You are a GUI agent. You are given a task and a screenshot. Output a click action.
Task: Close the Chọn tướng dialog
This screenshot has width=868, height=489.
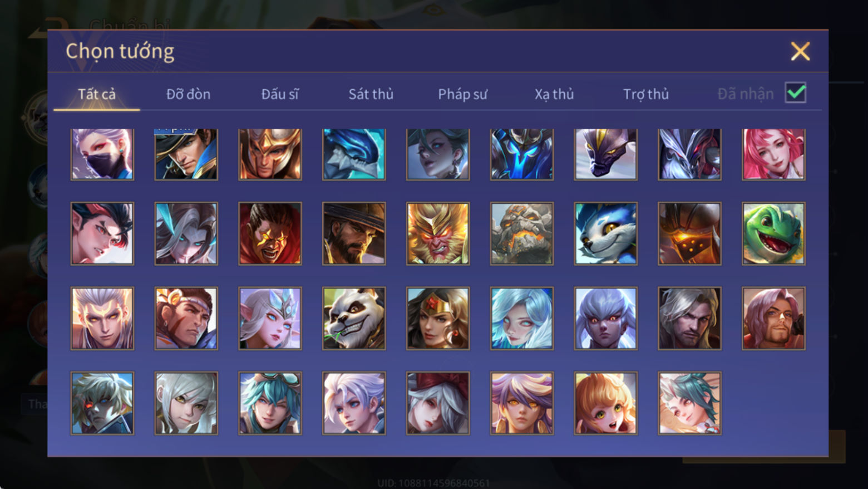pyautogui.click(x=800, y=51)
